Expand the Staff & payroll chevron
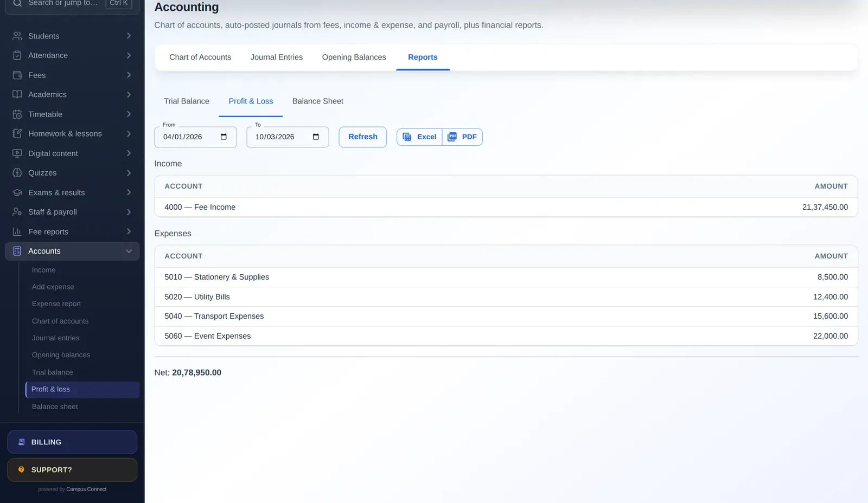Screen dimensions: 868x503 coord(129,212)
